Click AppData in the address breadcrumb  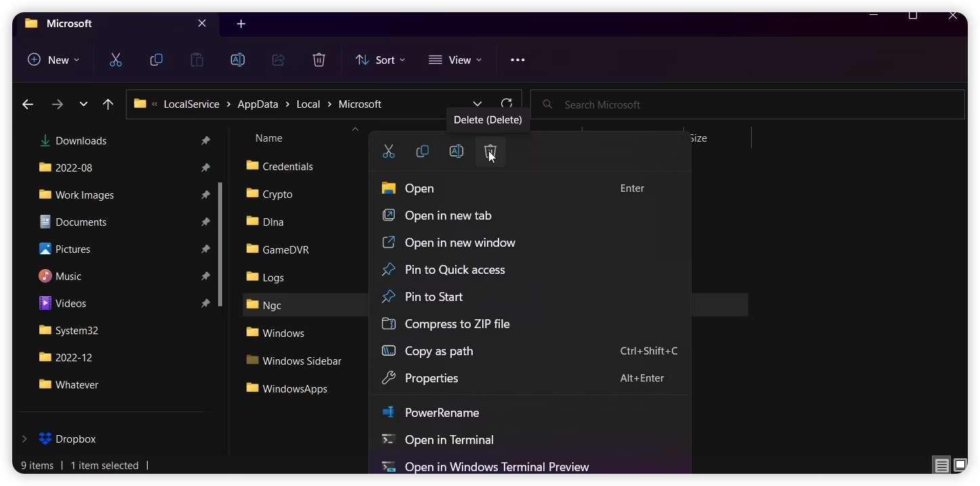click(x=257, y=104)
